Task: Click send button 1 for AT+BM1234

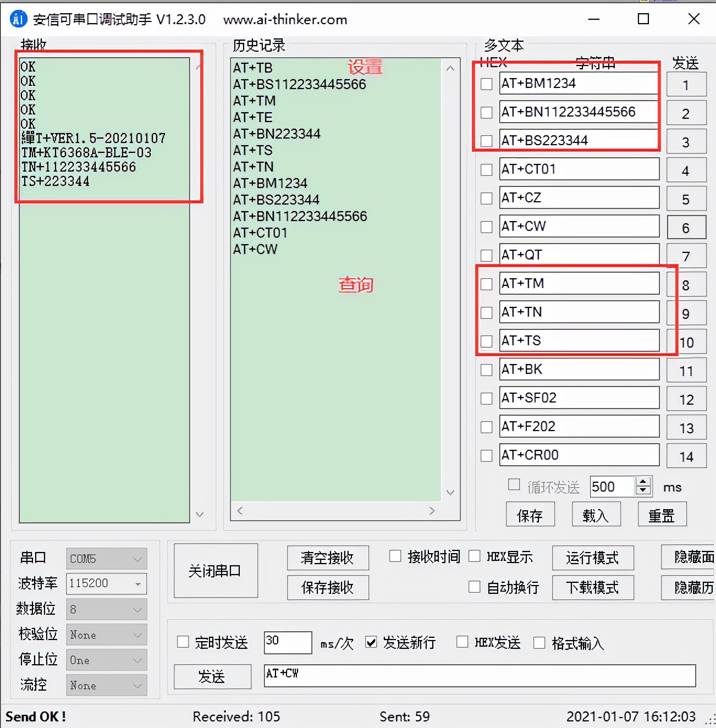Action: tap(686, 84)
